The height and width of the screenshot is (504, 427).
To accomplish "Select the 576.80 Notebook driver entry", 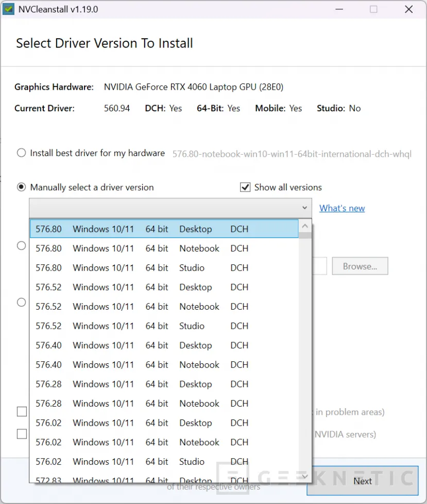I will [155, 248].
